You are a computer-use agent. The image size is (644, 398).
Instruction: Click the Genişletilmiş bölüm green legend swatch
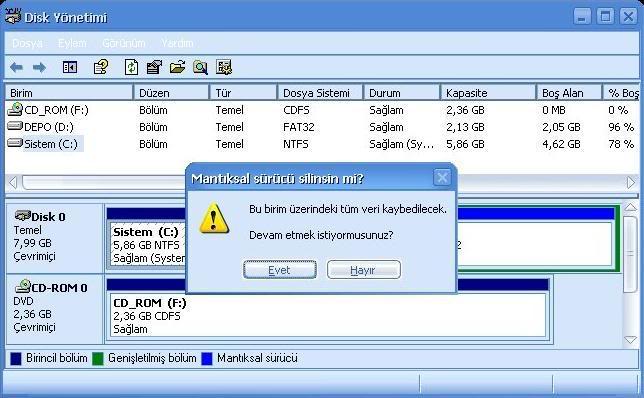pos(98,359)
